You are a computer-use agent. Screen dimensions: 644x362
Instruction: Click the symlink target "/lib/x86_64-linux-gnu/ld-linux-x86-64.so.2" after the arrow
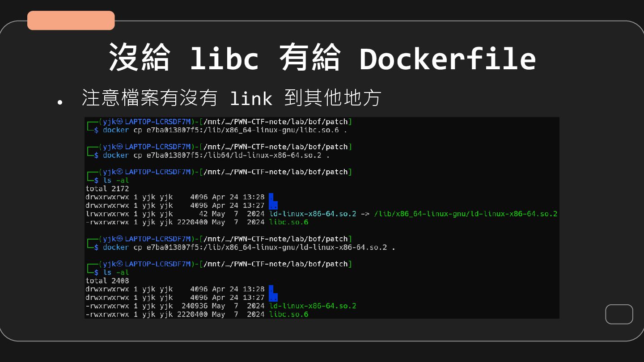466,214
